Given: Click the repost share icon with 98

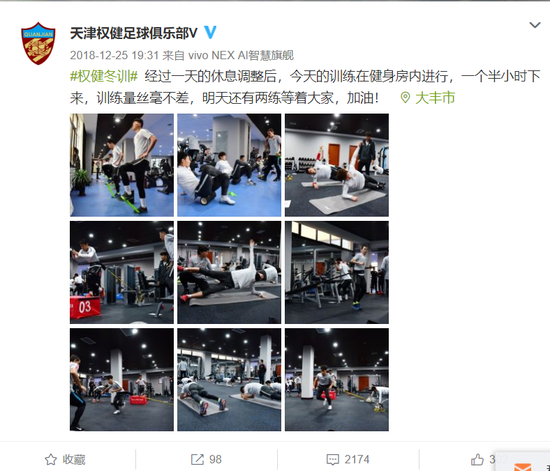Looking at the screenshot, I should click(197, 459).
